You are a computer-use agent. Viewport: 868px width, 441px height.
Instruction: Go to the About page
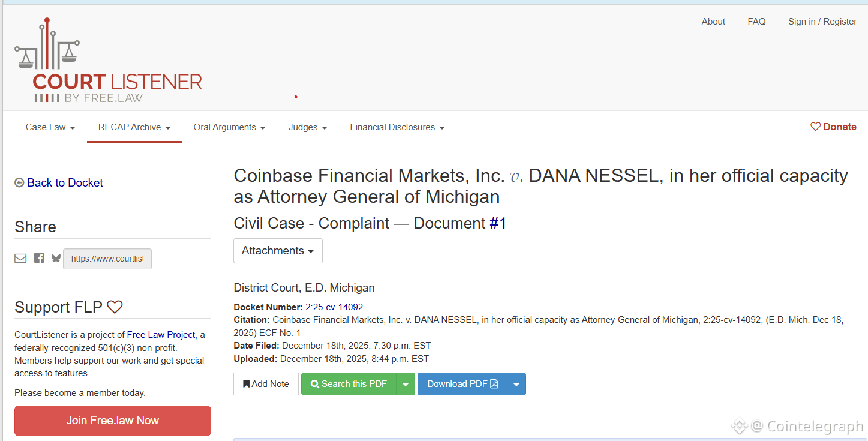(x=713, y=22)
